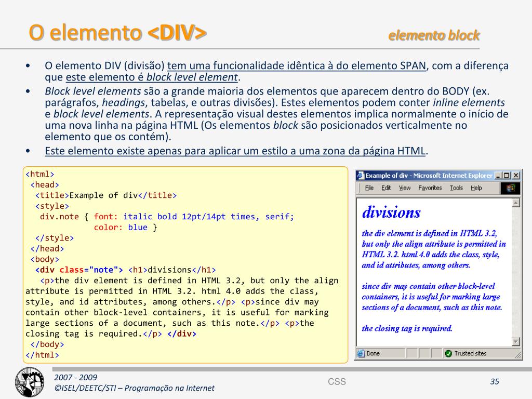The height and width of the screenshot is (399, 532).
Task: Click the underlined 'este elemento é block level element' text
Action: point(152,77)
